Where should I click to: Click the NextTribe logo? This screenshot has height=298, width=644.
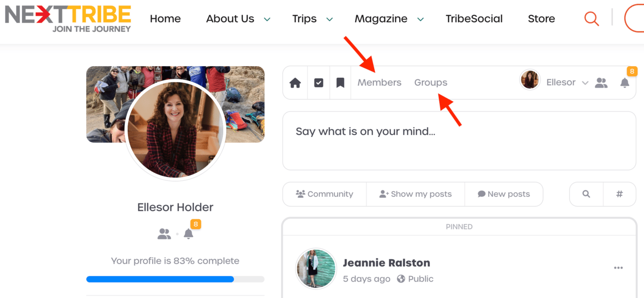tap(68, 19)
